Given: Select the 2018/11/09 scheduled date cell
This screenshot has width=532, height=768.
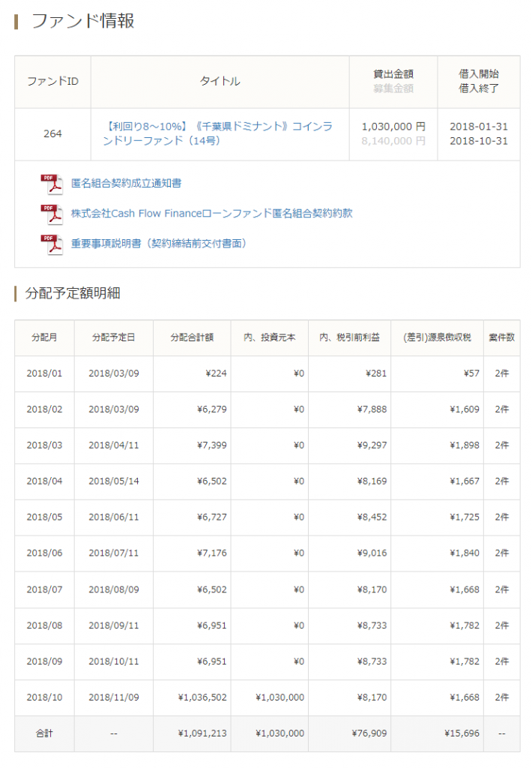Looking at the screenshot, I should click(x=113, y=697).
